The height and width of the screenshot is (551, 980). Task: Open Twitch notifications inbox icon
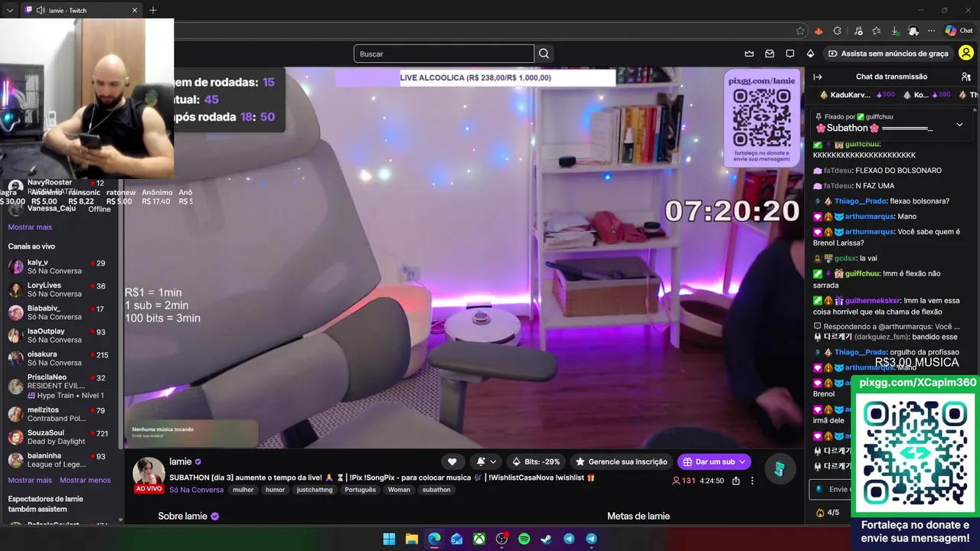click(x=769, y=54)
